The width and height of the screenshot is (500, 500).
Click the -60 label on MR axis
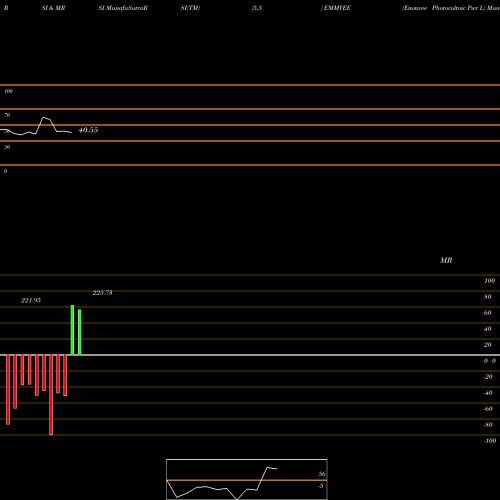pos(488,409)
